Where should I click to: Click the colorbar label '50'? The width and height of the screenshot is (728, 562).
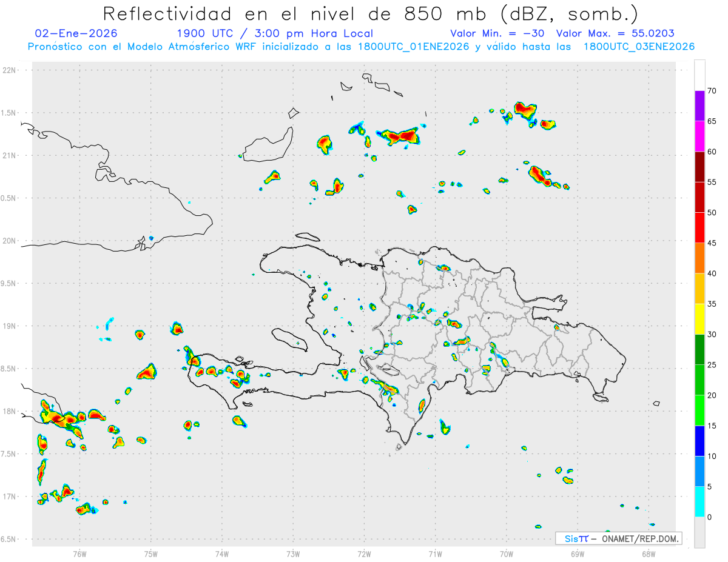pos(712,213)
